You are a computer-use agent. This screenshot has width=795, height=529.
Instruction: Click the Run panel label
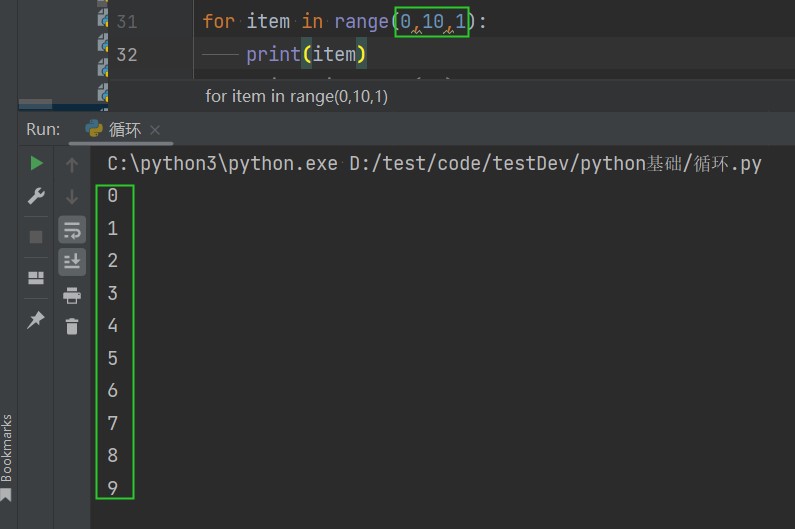tap(43, 129)
